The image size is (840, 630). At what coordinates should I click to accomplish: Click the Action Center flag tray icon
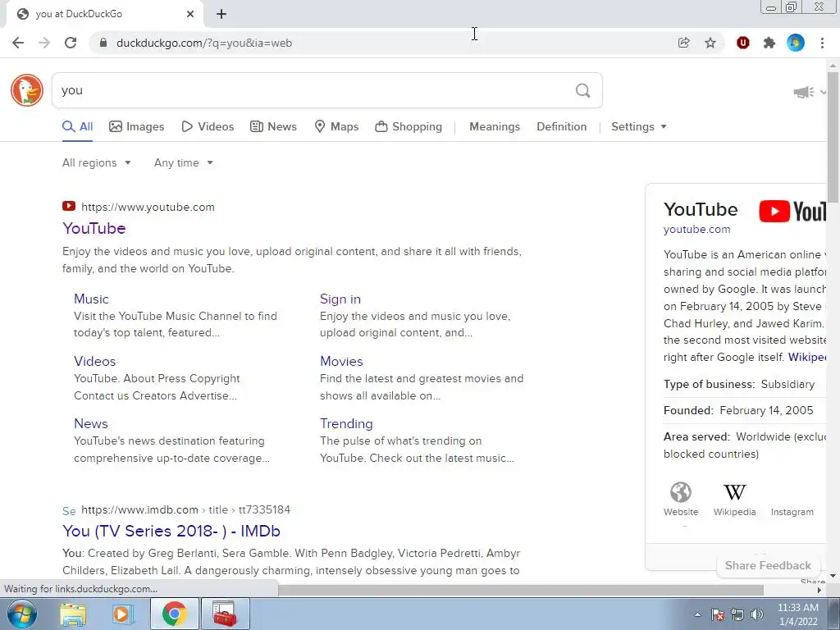718,614
